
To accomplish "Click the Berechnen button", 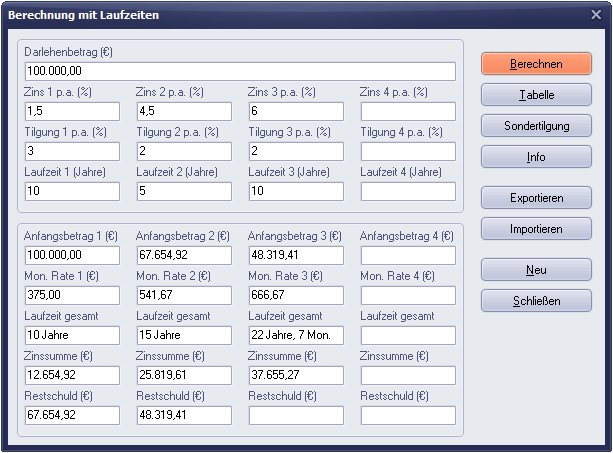I will 536,63.
